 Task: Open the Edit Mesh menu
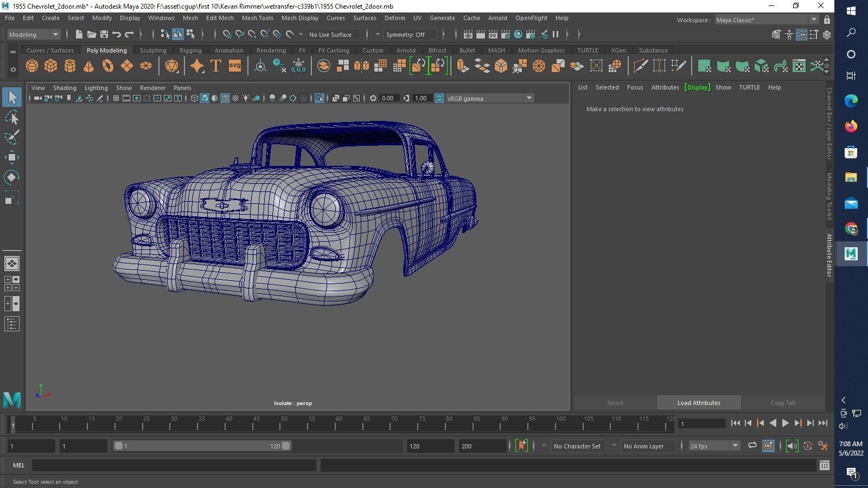(x=220, y=18)
